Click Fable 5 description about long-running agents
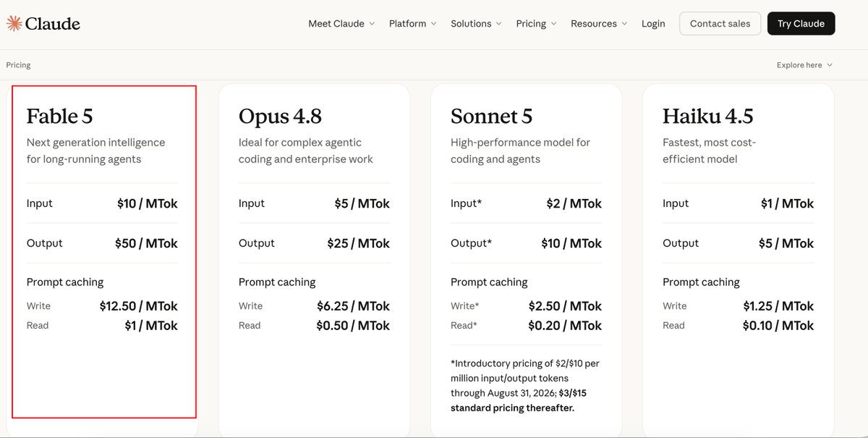 (x=95, y=151)
